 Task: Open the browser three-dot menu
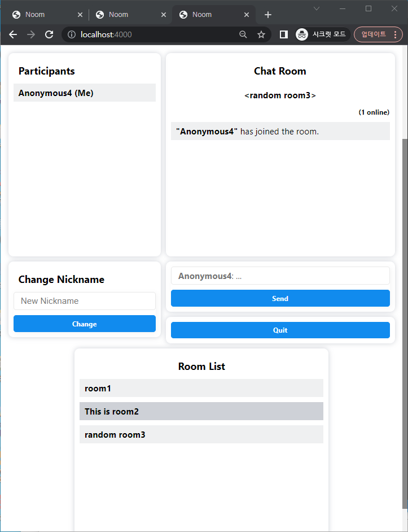(394, 34)
